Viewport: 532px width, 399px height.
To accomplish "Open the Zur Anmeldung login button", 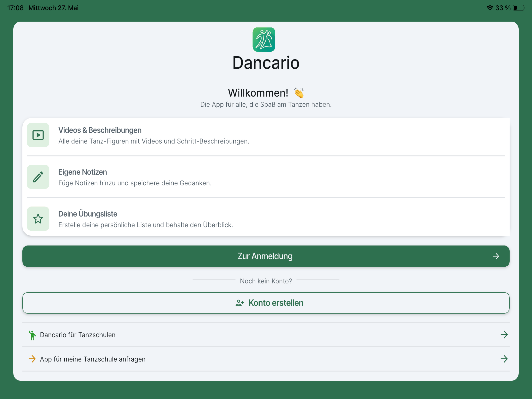I will point(266,256).
